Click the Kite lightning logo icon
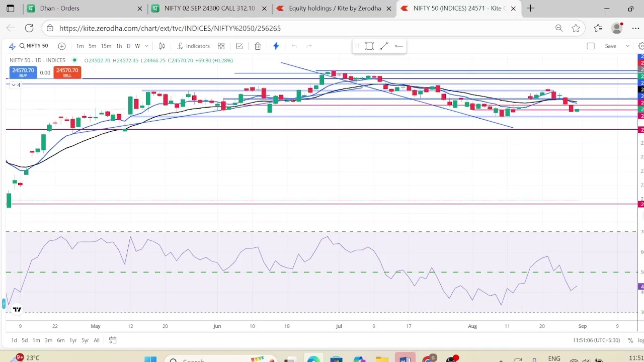The height and width of the screenshot is (362, 644). point(12,46)
